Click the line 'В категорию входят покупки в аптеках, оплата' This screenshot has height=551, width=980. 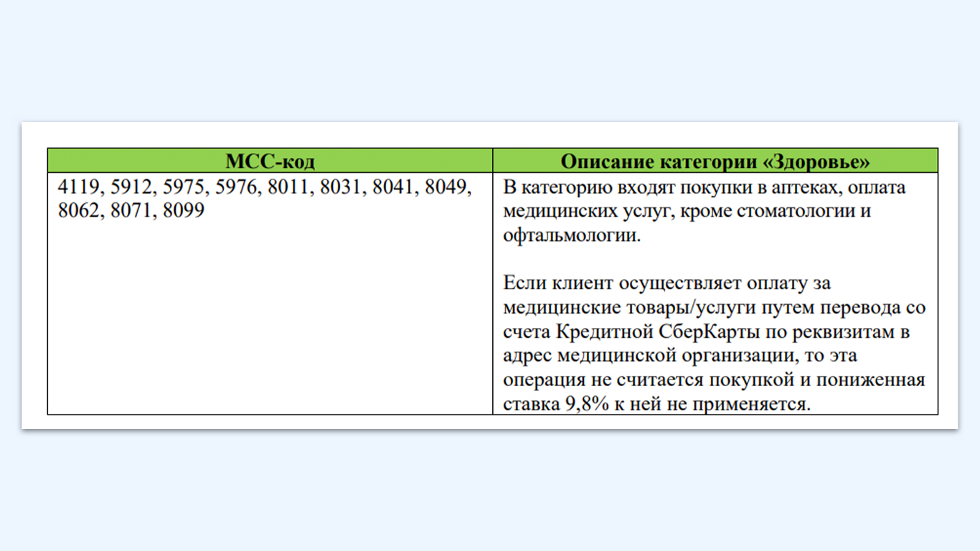705,189
